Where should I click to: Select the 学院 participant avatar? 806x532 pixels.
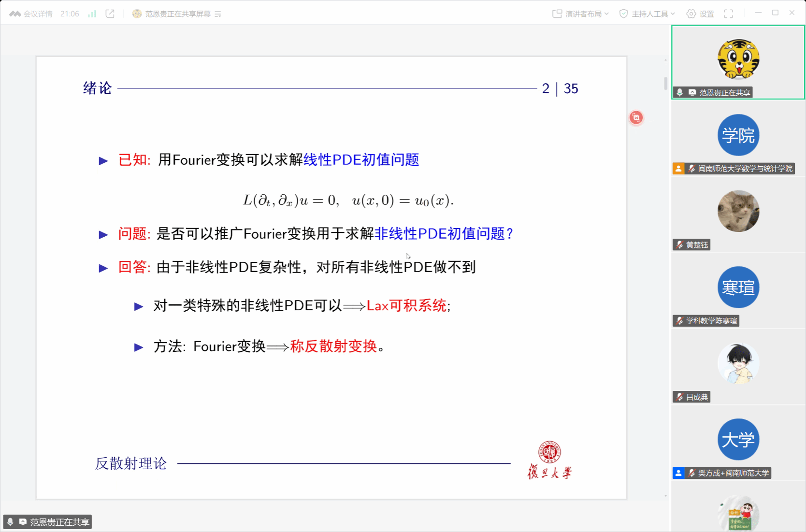click(x=738, y=135)
